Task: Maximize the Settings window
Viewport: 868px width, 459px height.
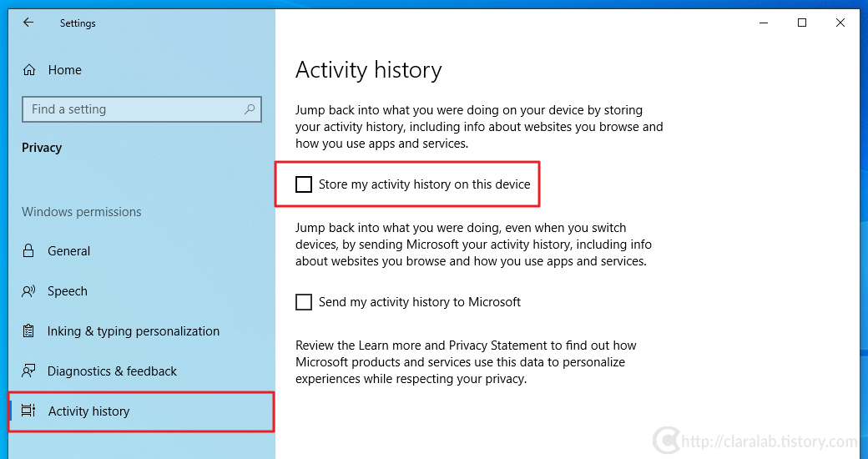Action: pos(802,23)
